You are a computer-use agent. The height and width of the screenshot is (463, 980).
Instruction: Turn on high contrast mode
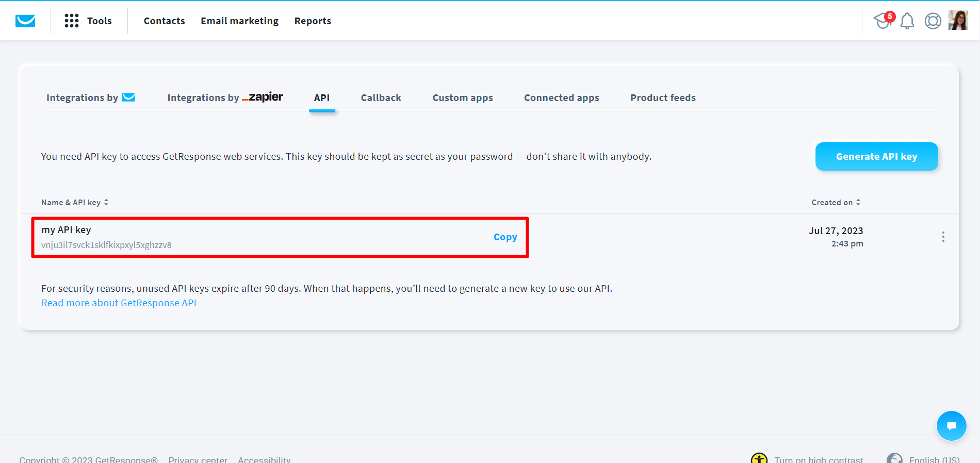click(x=807, y=459)
